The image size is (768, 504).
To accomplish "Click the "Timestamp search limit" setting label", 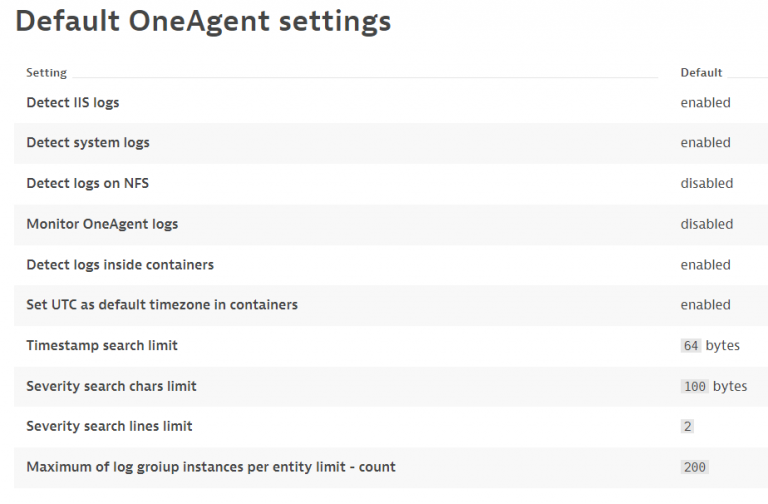I will click(102, 346).
